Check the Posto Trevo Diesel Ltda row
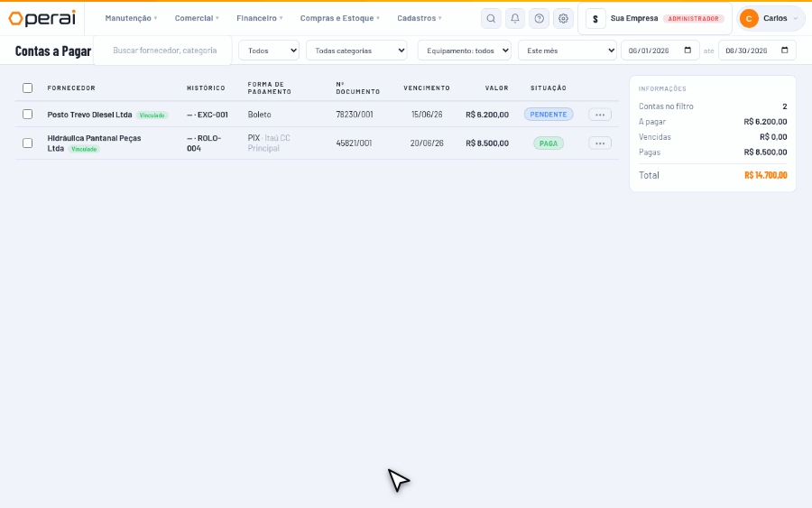The image size is (812, 508). click(x=27, y=114)
